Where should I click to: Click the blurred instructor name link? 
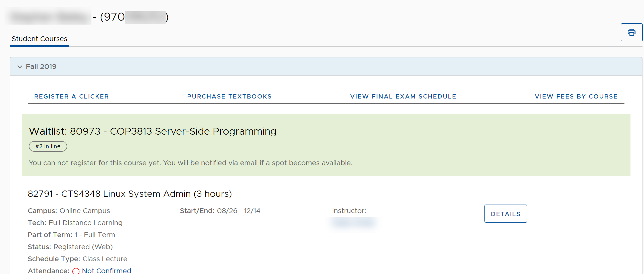[354, 222]
